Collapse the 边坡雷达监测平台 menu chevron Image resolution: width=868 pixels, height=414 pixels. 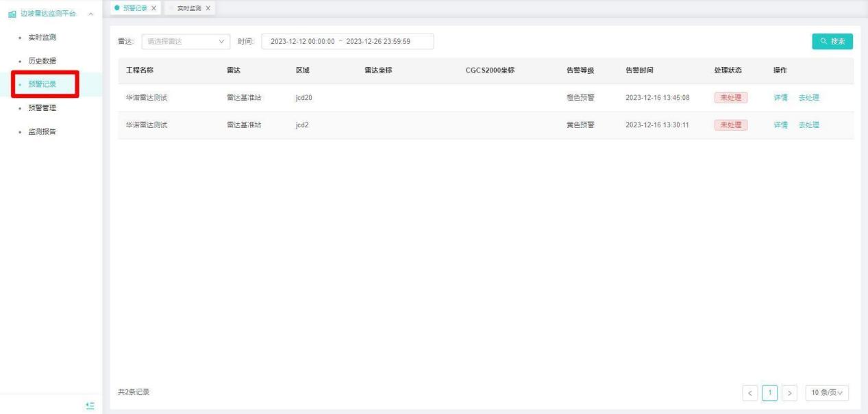pyautogui.click(x=92, y=14)
